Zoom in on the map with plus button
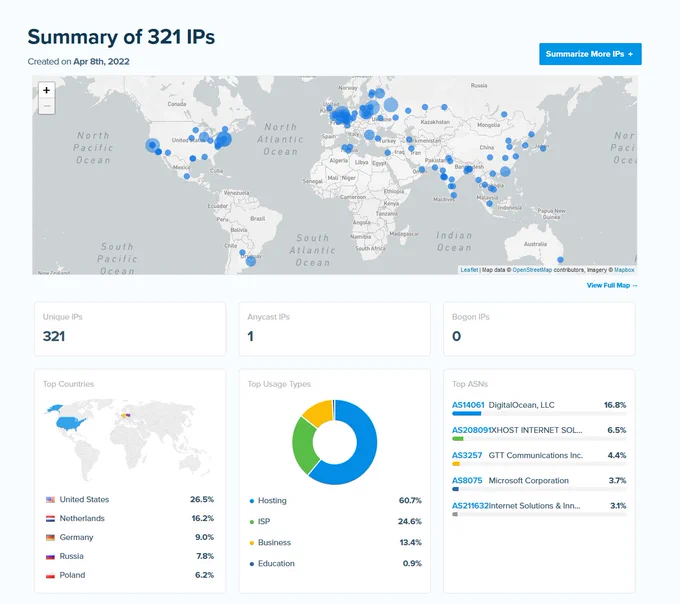The width and height of the screenshot is (680, 604). coord(46,90)
